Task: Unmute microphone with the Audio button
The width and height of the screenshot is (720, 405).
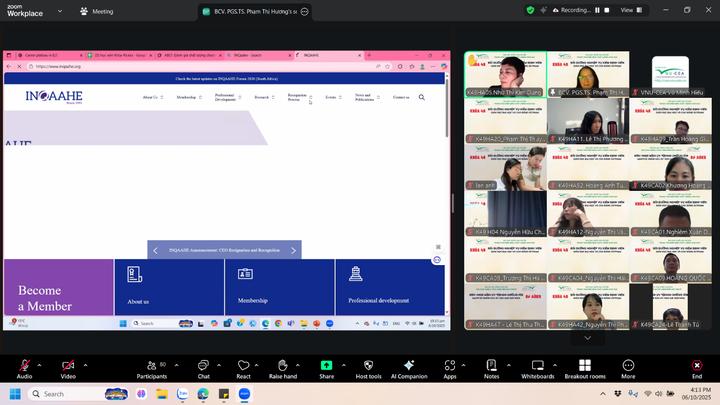Action: click(24, 366)
